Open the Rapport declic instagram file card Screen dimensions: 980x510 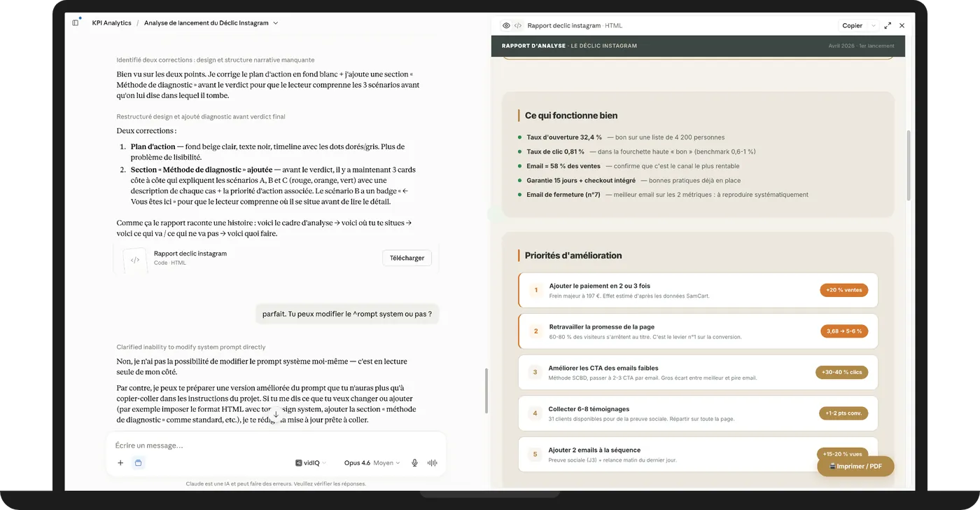[x=276, y=258]
